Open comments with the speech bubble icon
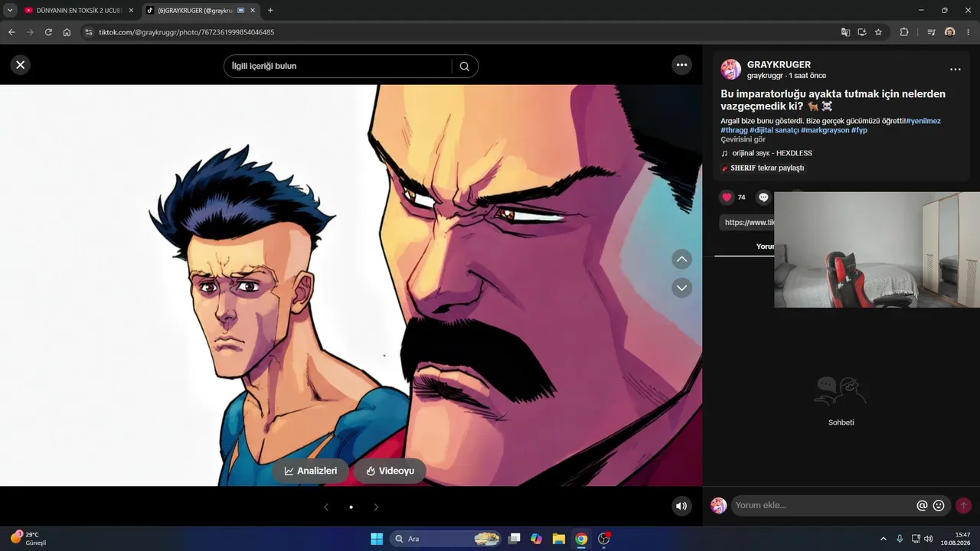The width and height of the screenshot is (980, 551). click(x=763, y=197)
